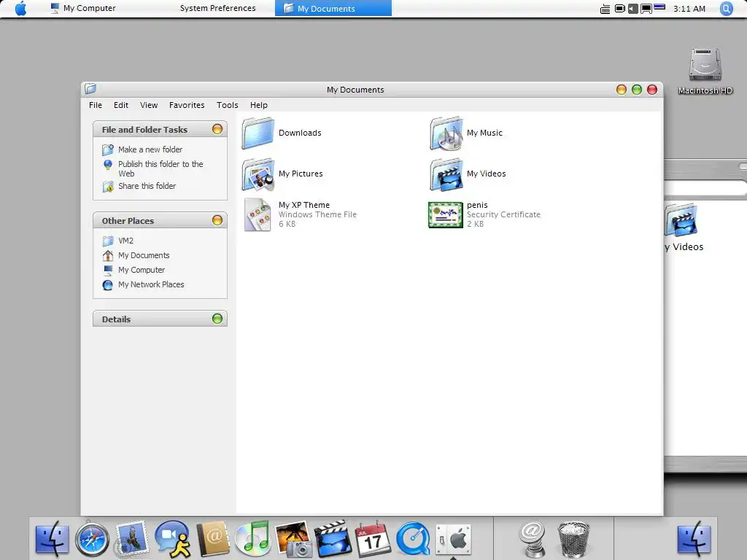This screenshot has width=747, height=560.
Task: Open Mail stamp icon in dock
Action: tap(131, 539)
